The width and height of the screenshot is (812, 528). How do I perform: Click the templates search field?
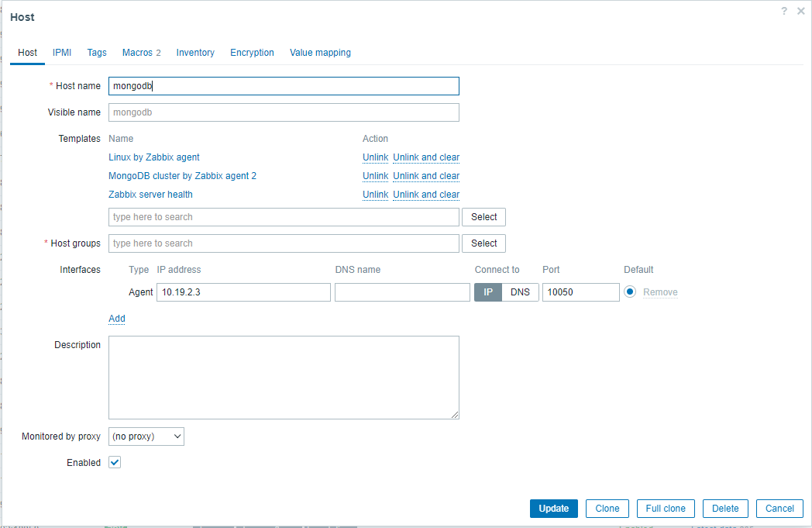click(x=284, y=217)
